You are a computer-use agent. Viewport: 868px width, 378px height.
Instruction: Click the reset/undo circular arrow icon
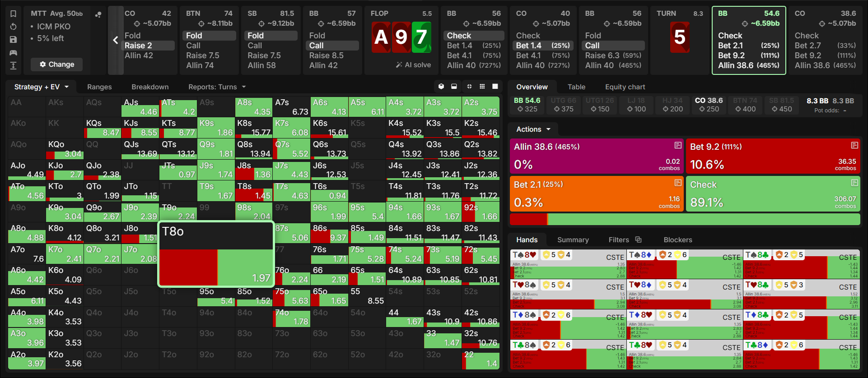pos(13,27)
